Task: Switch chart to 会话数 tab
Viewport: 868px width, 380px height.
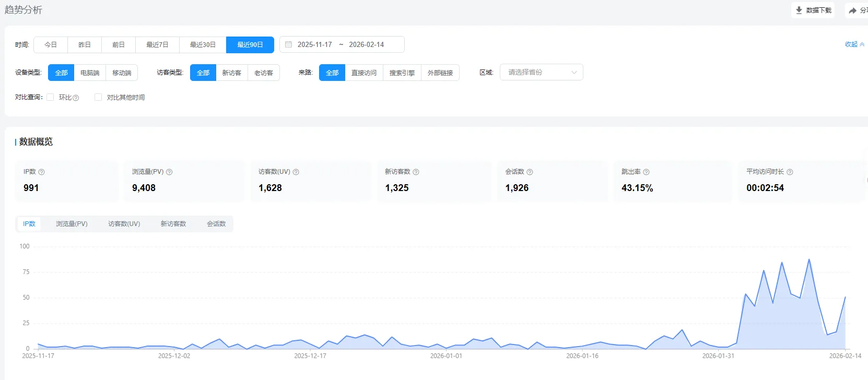Action: point(216,224)
